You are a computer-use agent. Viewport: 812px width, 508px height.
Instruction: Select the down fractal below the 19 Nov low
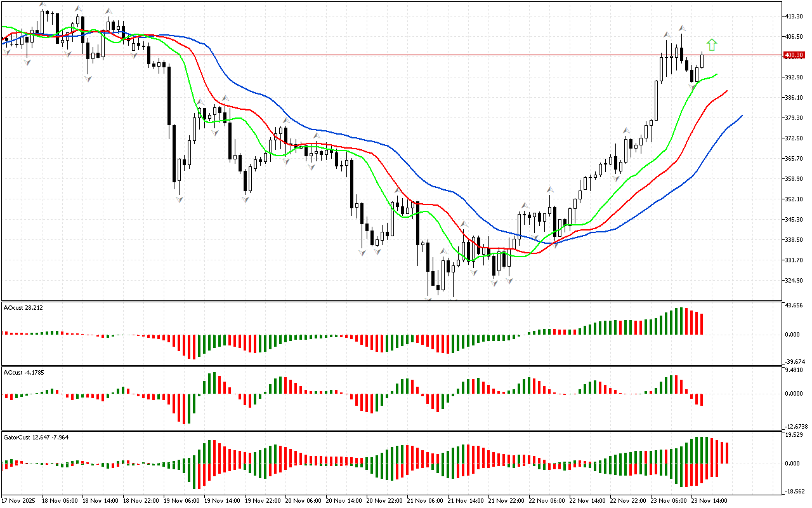[x=180, y=199]
